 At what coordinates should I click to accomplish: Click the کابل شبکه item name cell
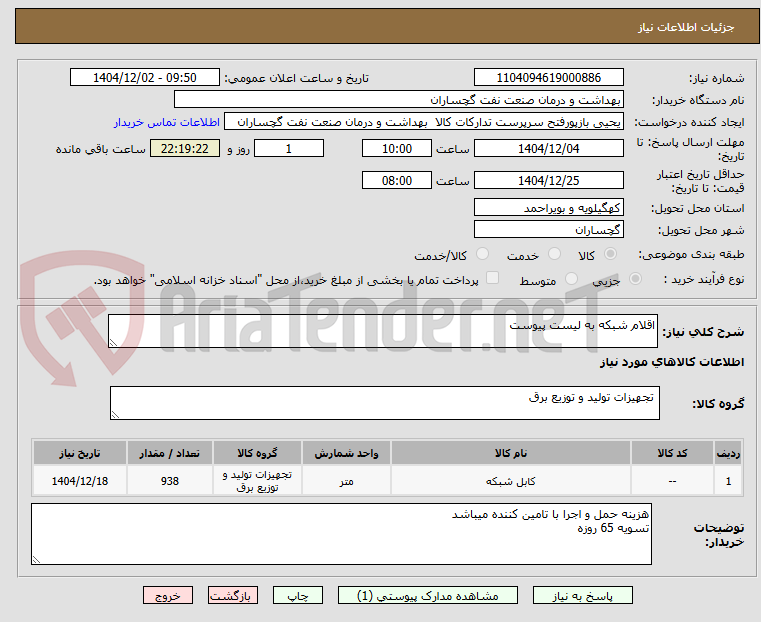[511, 481]
